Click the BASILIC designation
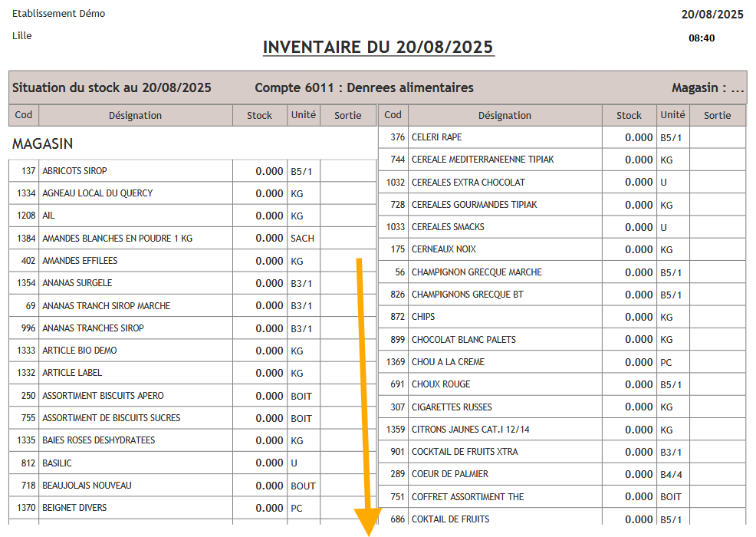 point(57,463)
